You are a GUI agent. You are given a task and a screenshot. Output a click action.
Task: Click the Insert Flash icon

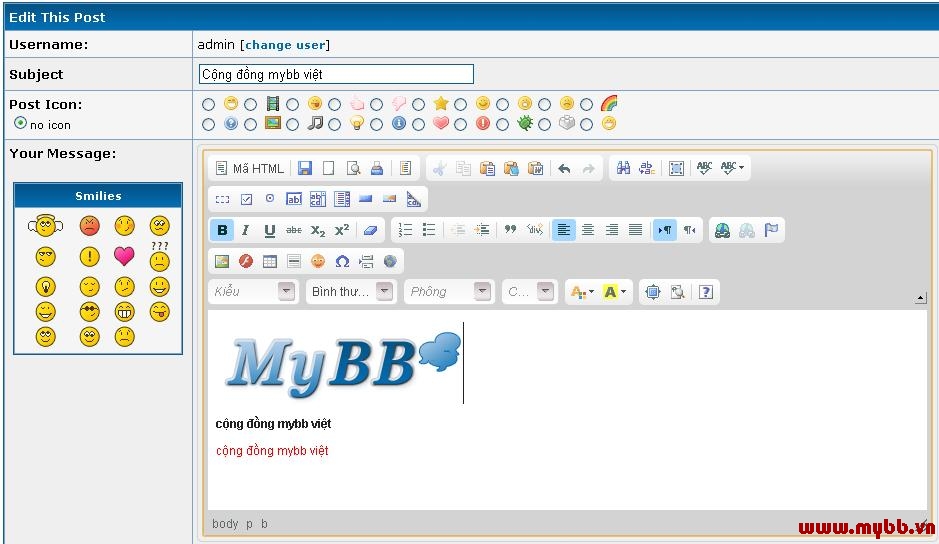(x=246, y=261)
